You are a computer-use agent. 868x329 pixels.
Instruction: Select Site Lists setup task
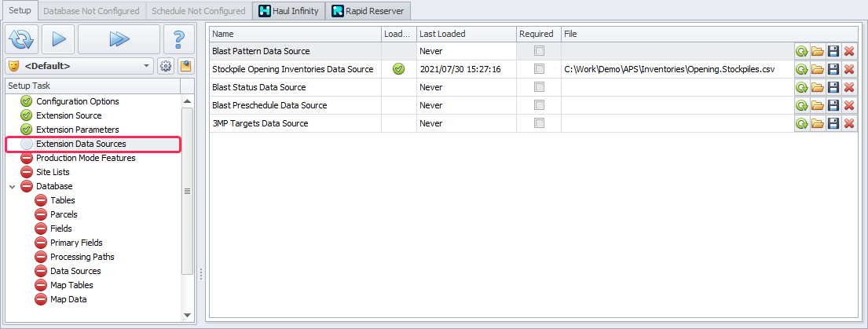click(x=53, y=172)
